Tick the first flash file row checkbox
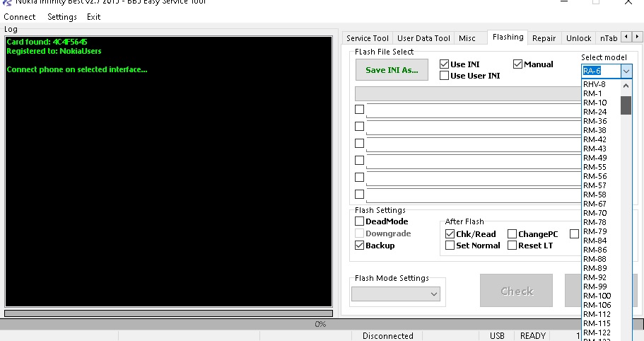This screenshot has width=644, height=341. tap(359, 109)
